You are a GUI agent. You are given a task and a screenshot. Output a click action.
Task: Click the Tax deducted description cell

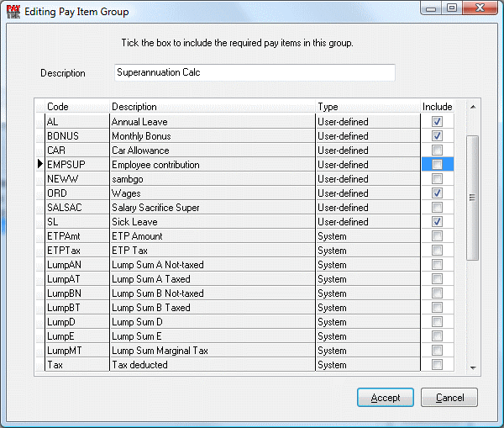click(x=213, y=365)
